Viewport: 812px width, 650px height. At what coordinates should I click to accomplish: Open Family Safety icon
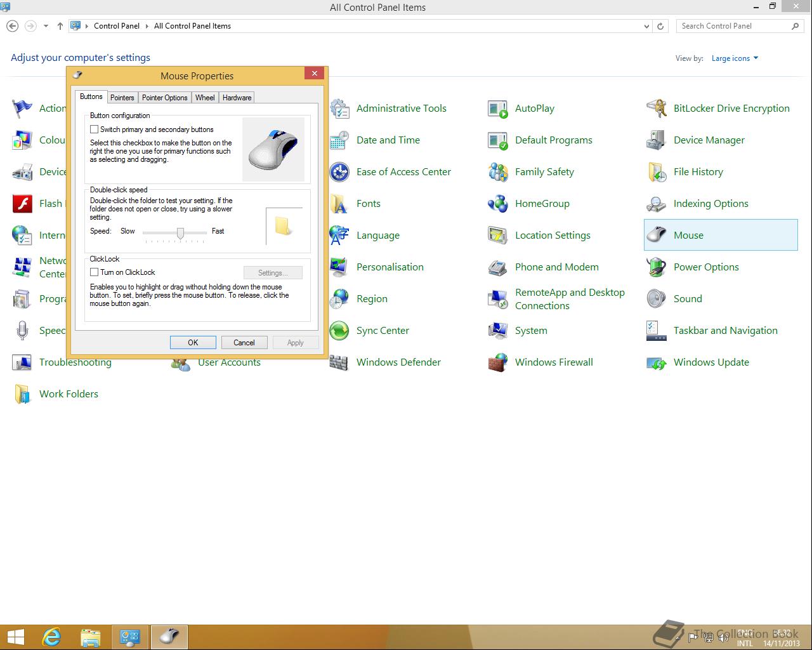(498, 172)
